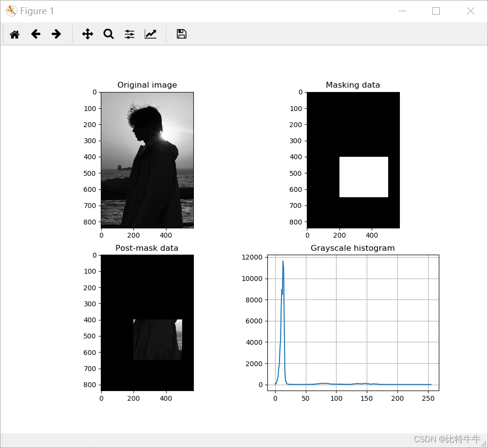Go back to the previous view

point(36,34)
